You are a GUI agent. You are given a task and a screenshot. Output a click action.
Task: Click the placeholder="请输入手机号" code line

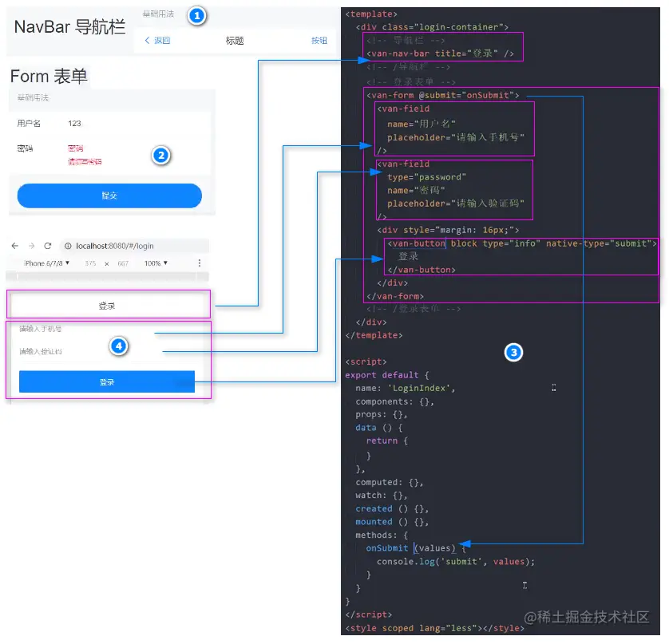[456, 137]
